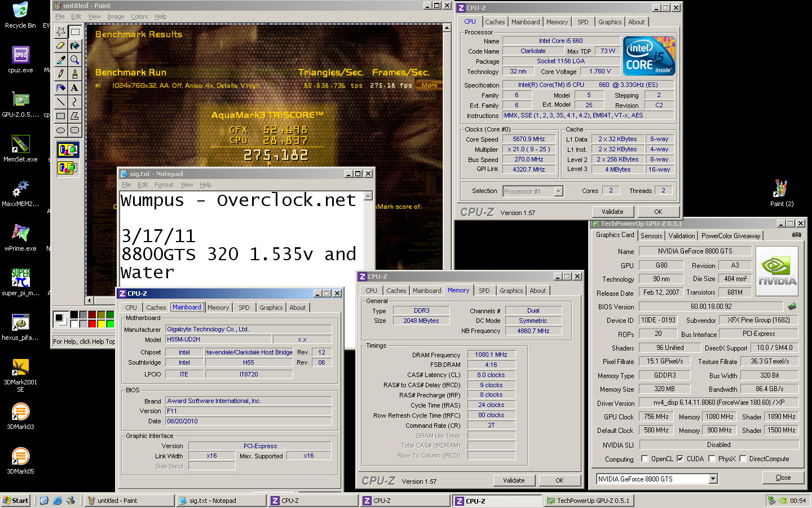Choose the Eraser tool in Paint
Viewport: 812px width, 508px height.
pyautogui.click(x=61, y=46)
